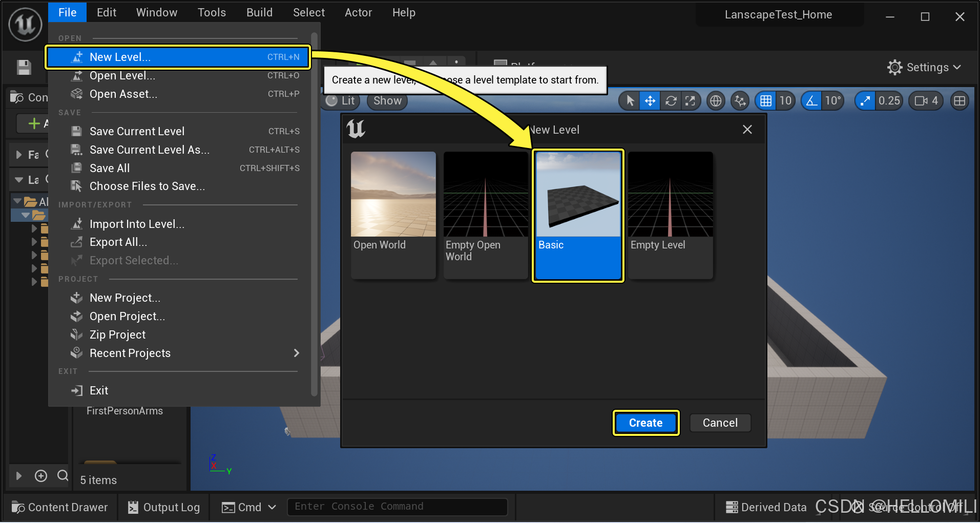Toggle rotation angle snapping
The height and width of the screenshot is (523, 980).
click(x=812, y=101)
